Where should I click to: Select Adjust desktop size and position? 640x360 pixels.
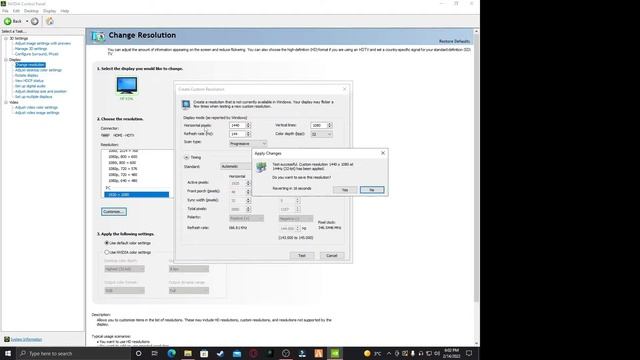click(x=41, y=91)
